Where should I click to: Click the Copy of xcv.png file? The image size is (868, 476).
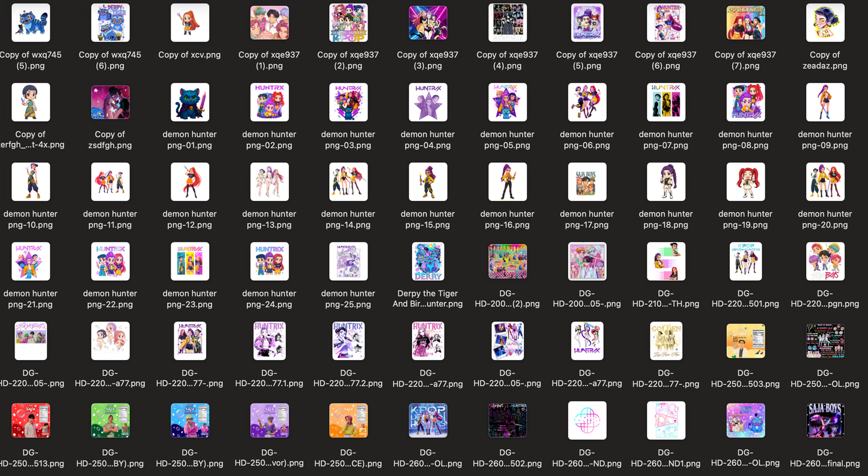[190, 22]
